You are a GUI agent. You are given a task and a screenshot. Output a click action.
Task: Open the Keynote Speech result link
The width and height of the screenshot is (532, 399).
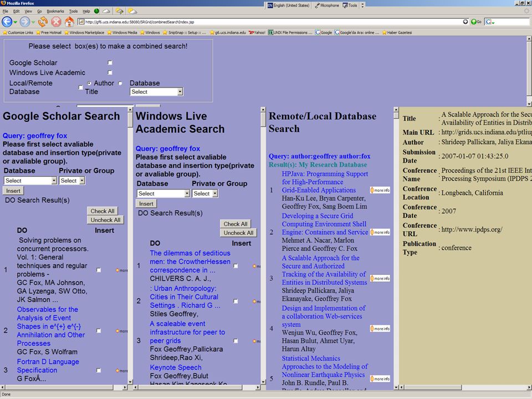[x=176, y=367]
